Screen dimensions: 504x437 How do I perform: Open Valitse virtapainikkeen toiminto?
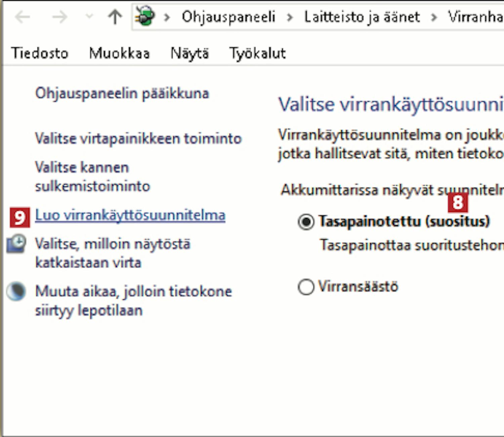(x=138, y=138)
